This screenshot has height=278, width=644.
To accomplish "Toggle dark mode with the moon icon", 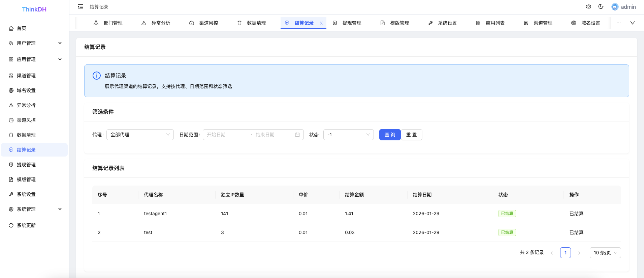I will 601,7.
